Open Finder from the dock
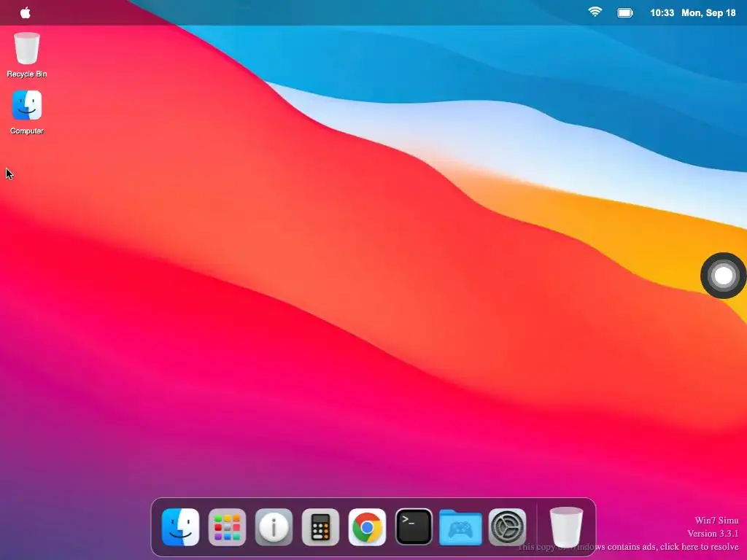Viewport: 747px width, 560px height. (181, 527)
